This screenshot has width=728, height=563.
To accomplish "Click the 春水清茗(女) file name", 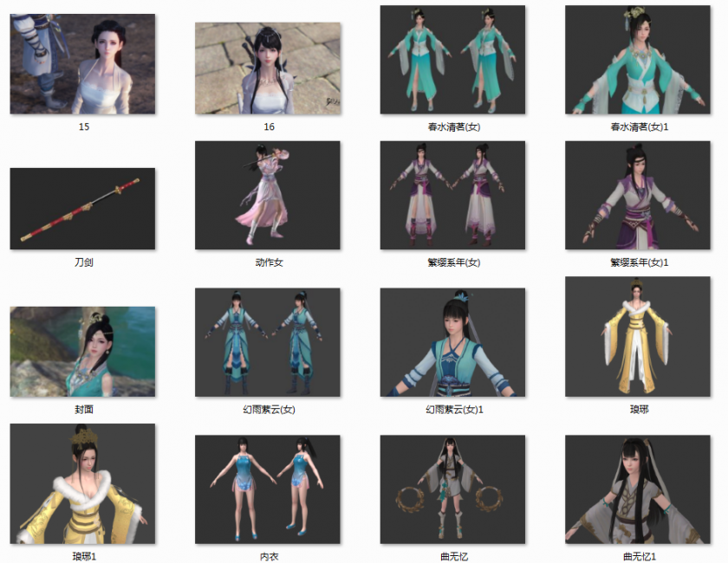I will click(x=453, y=126).
